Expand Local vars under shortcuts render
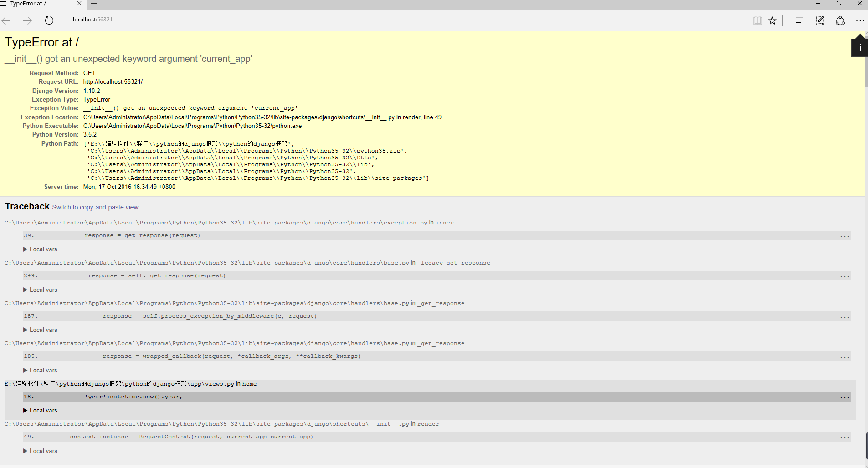868x468 pixels. 40,451
